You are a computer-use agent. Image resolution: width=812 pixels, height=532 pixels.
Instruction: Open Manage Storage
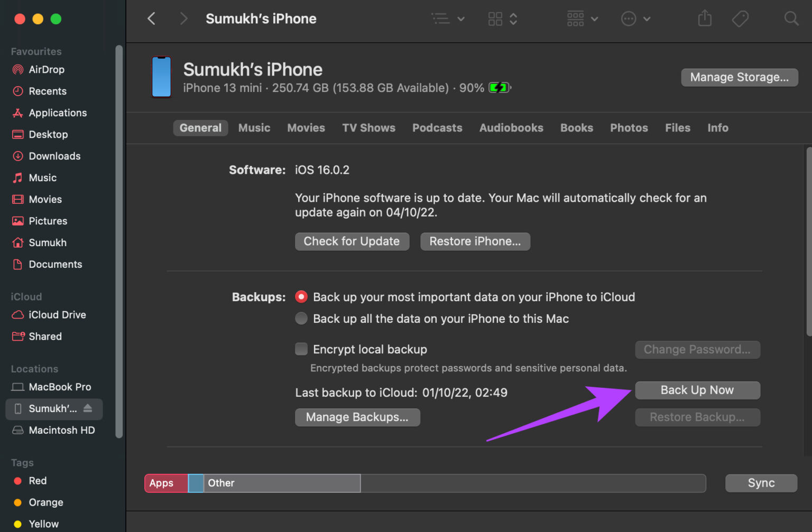tap(739, 77)
